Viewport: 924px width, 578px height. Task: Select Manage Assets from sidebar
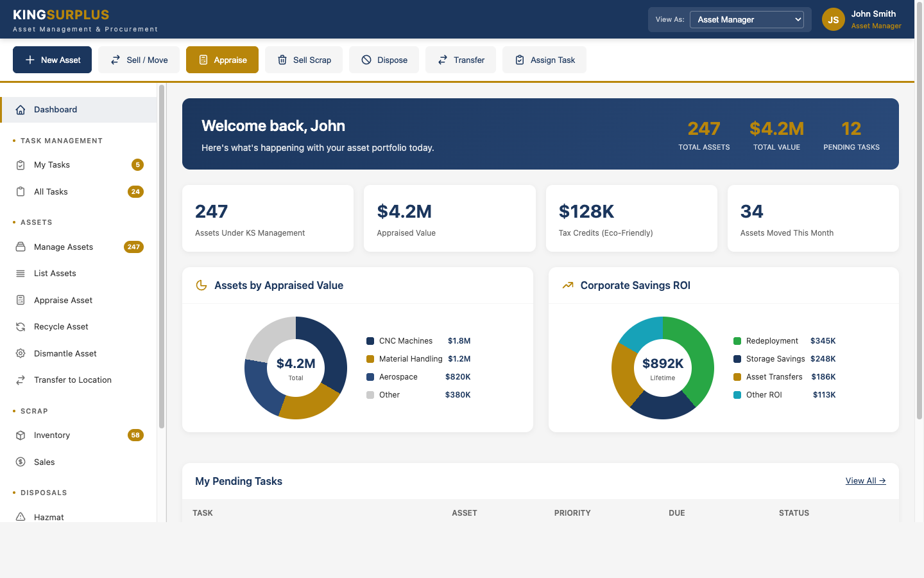pyautogui.click(x=64, y=247)
